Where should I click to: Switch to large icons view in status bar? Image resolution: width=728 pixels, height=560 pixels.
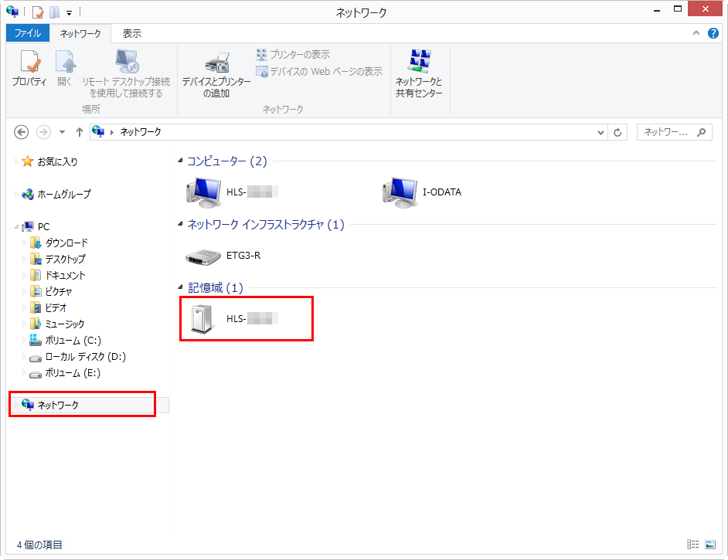coord(710,545)
